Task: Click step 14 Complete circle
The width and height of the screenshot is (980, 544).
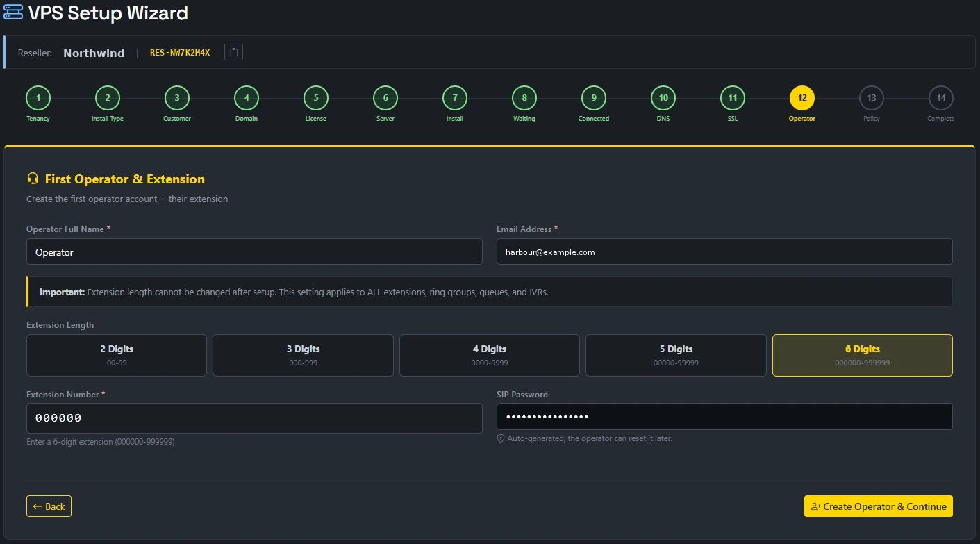Action: click(941, 98)
